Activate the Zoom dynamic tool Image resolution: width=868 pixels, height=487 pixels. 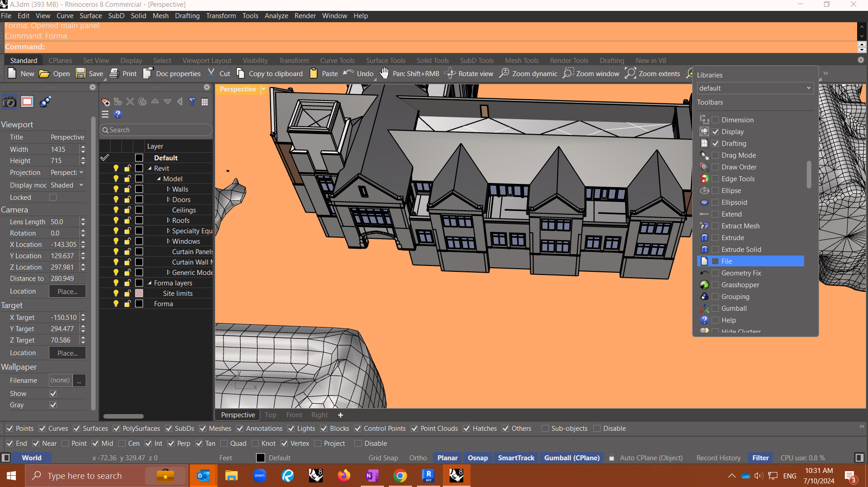[x=504, y=73]
